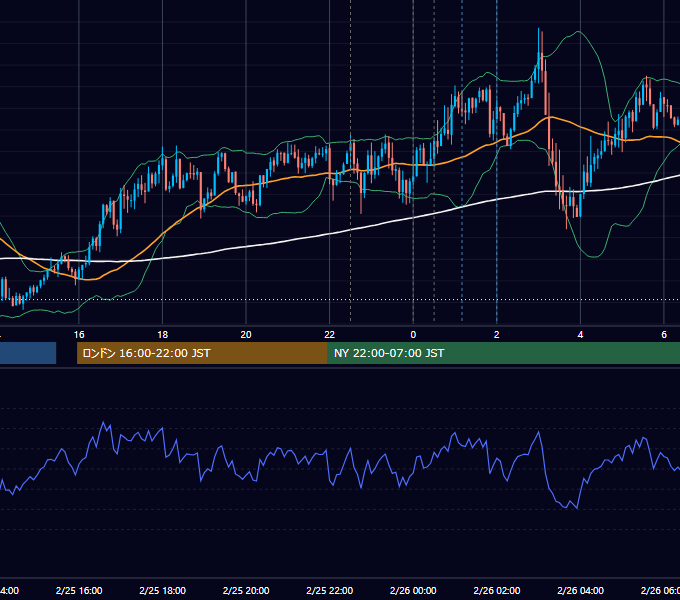Click the 2/25 16:00 date label

coord(79,590)
